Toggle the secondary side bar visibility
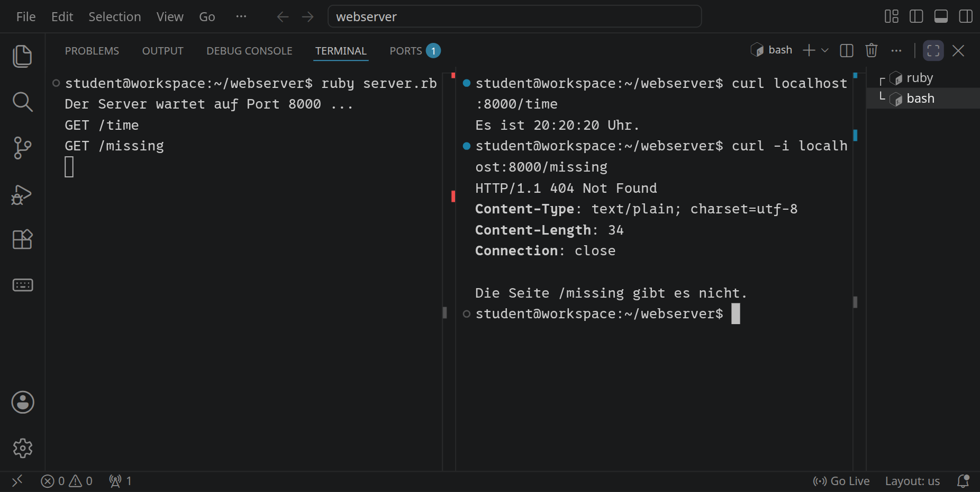 [966, 16]
